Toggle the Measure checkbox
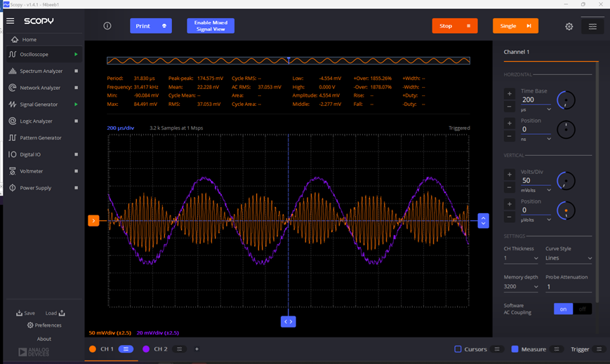The height and width of the screenshot is (364, 610). [515, 349]
